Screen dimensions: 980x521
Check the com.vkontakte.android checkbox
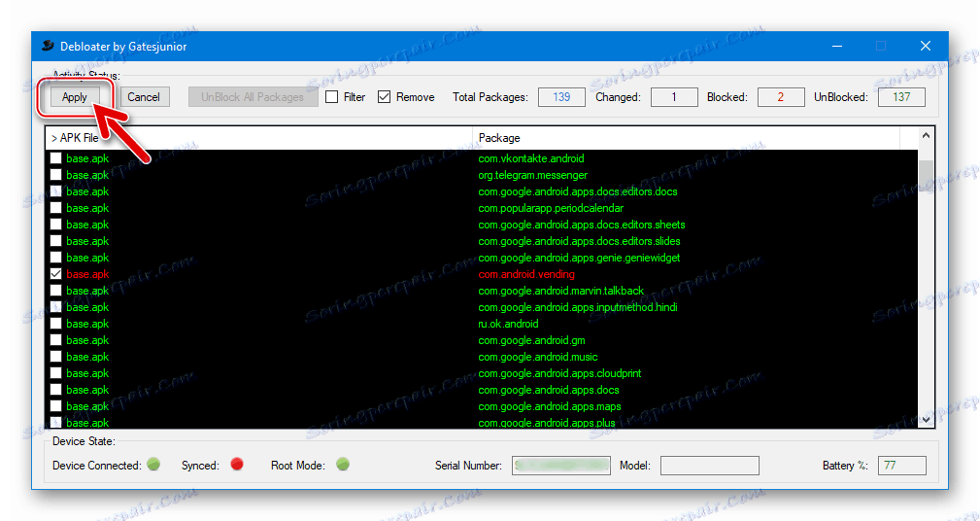click(55, 158)
